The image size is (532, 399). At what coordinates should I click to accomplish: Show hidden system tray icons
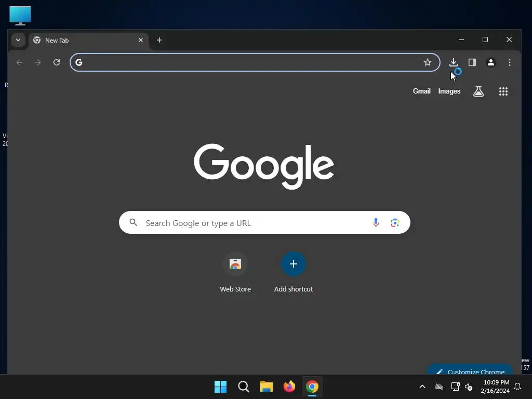422,387
